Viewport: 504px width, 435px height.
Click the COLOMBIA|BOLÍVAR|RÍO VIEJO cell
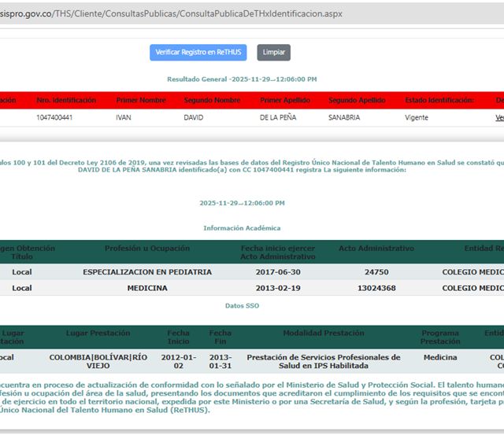click(98, 362)
